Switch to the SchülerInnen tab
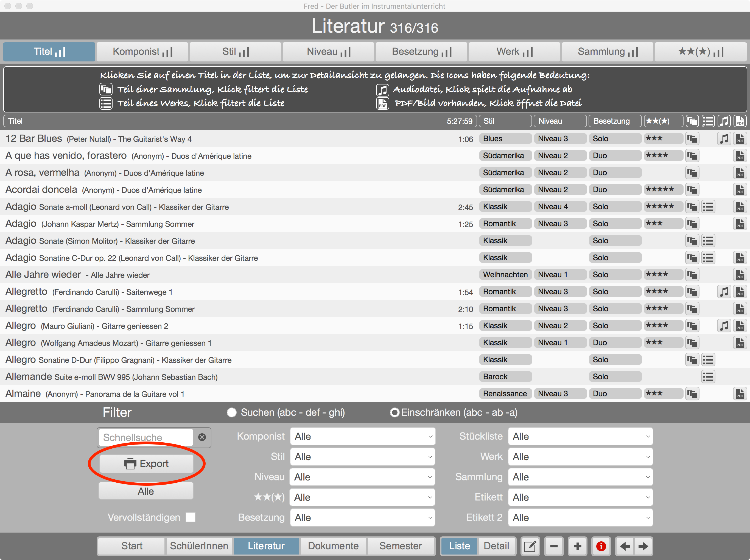The image size is (750, 560). pos(199,546)
